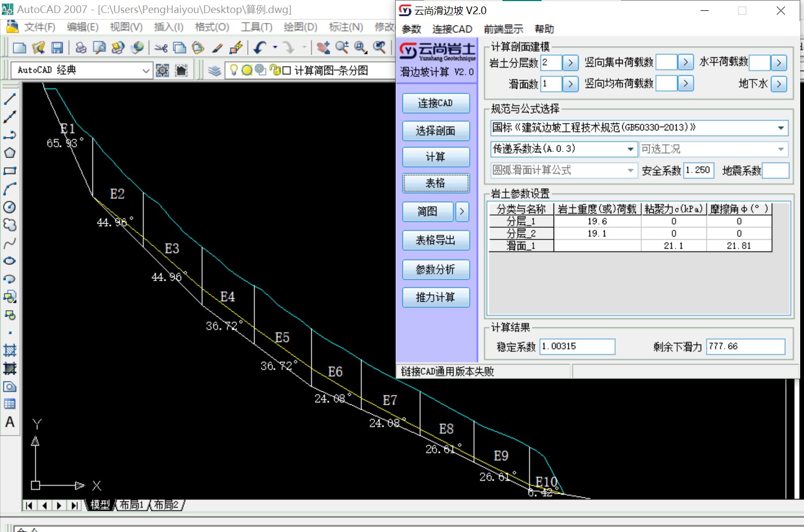Select the Match Properties brush icon
The image size is (804, 532).
(x=217, y=48)
